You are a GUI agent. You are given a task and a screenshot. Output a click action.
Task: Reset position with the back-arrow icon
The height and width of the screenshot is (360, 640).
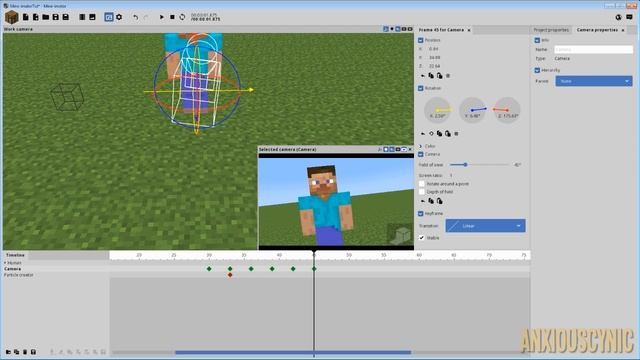pos(423,76)
